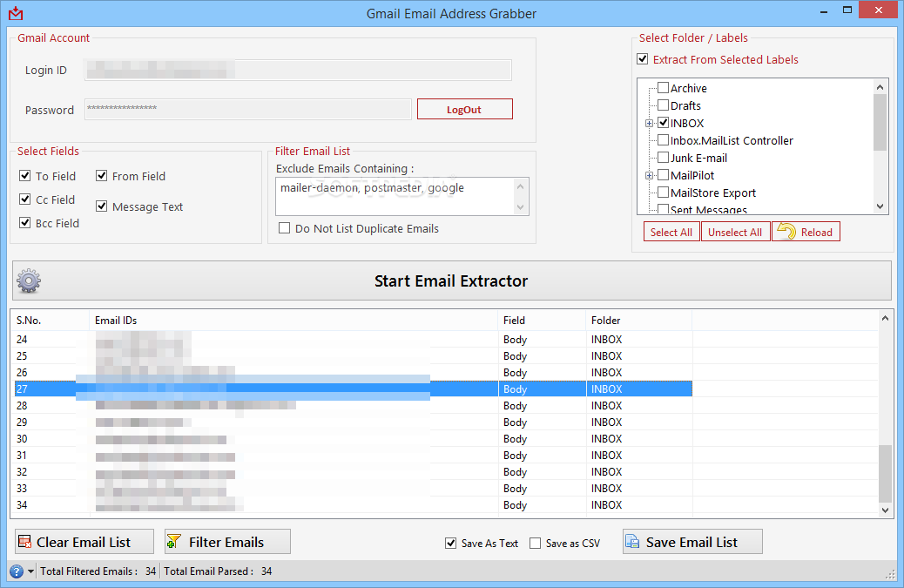Image resolution: width=904 pixels, height=588 pixels.
Task: Expand the INBOX tree node
Action: click(649, 124)
